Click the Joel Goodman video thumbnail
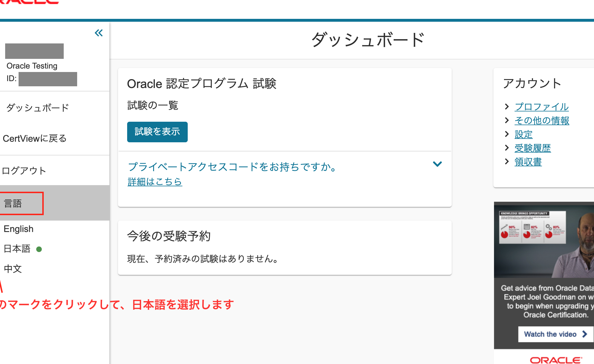This screenshot has height=364, width=594. [544, 240]
